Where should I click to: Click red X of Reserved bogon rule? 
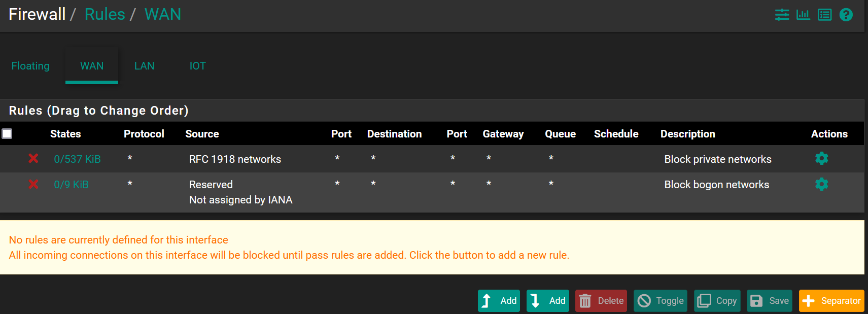[33, 184]
